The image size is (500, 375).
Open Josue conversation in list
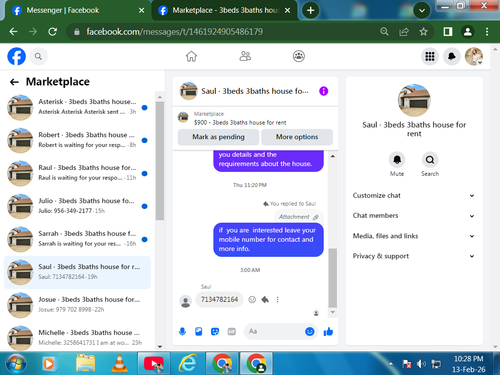coord(77,305)
